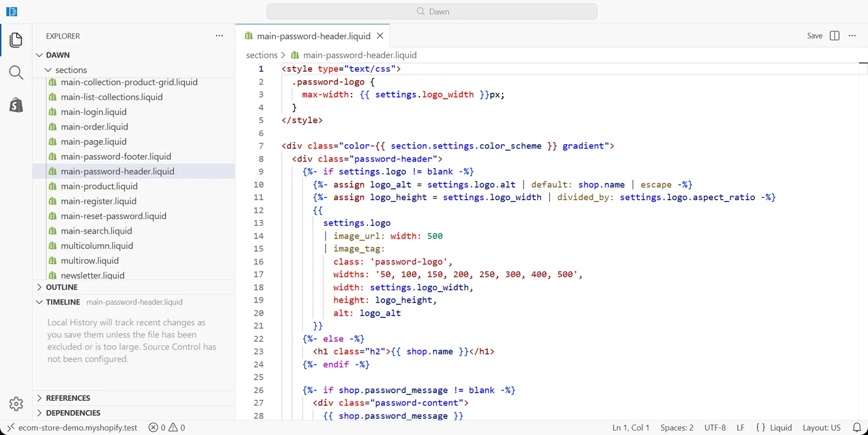Click the remote connection icon in status bar
Viewport: 868px width, 435px height.
click(x=10, y=427)
